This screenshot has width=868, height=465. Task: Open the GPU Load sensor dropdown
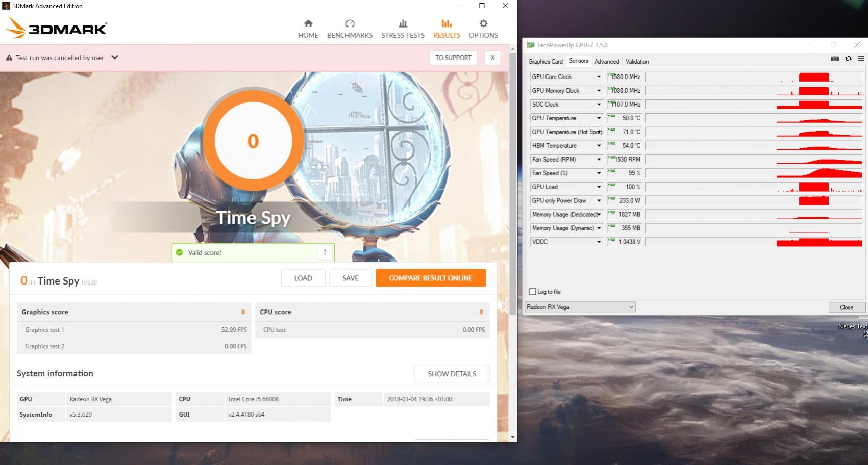pyautogui.click(x=599, y=187)
